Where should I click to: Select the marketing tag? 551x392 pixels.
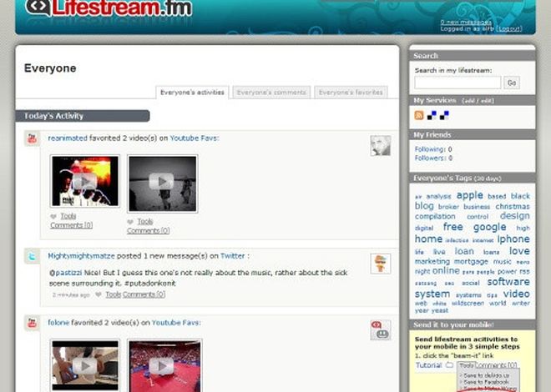[432, 261]
